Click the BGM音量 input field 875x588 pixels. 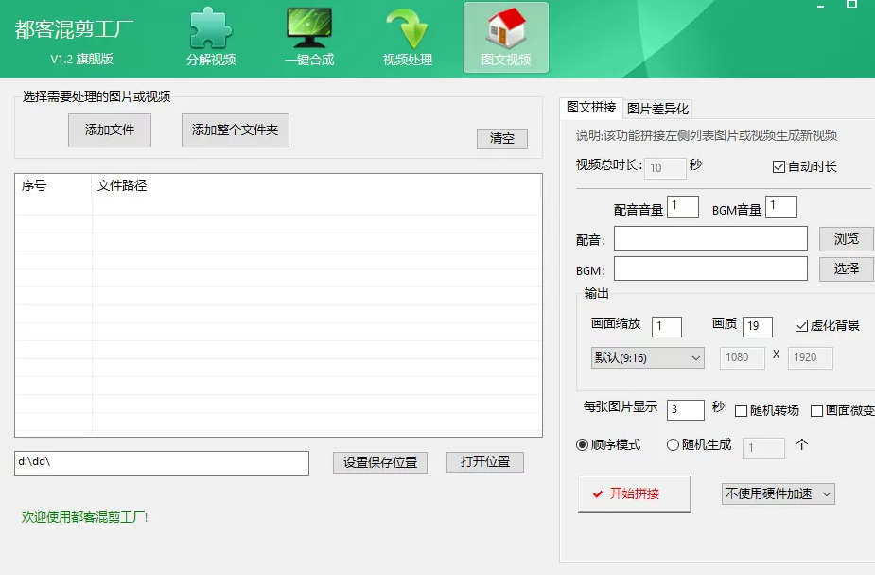pos(780,207)
